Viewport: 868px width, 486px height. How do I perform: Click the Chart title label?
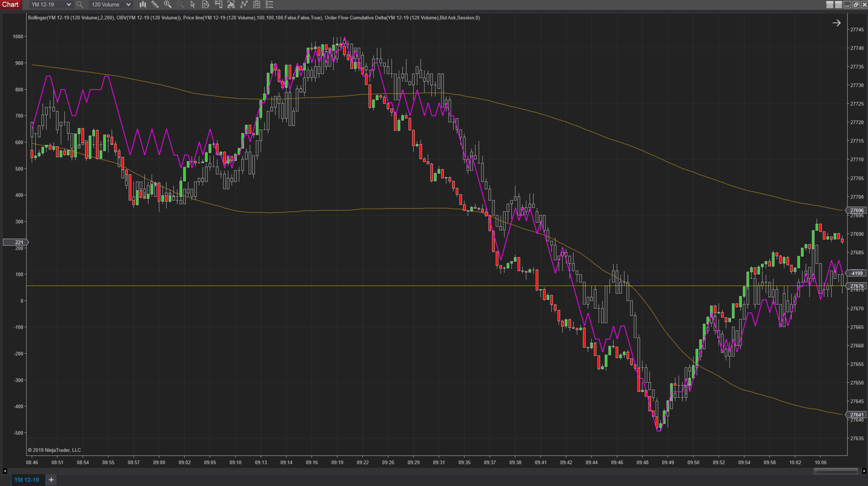coord(10,5)
